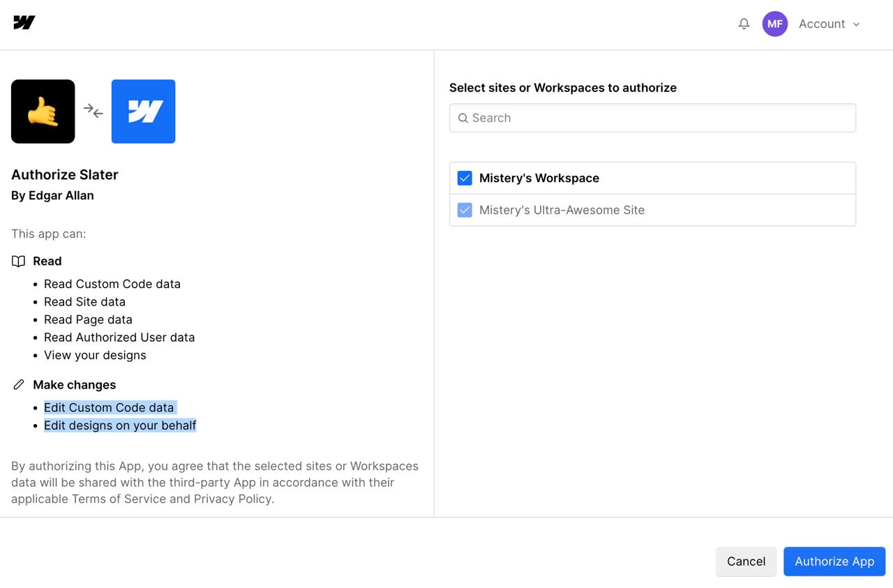
Task: Click the arrows icon between app logos
Action: (93, 111)
